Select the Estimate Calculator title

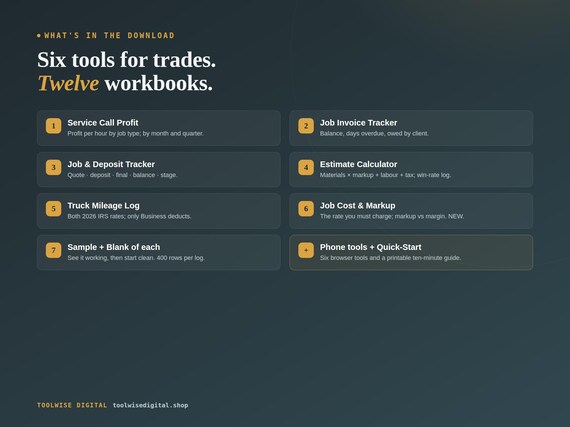pos(358,164)
